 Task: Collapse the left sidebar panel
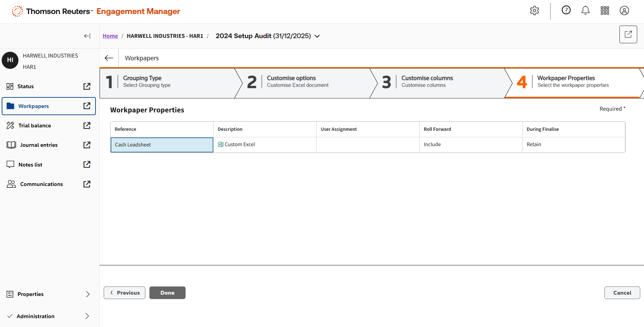pyautogui.click(x=87, y=36)
